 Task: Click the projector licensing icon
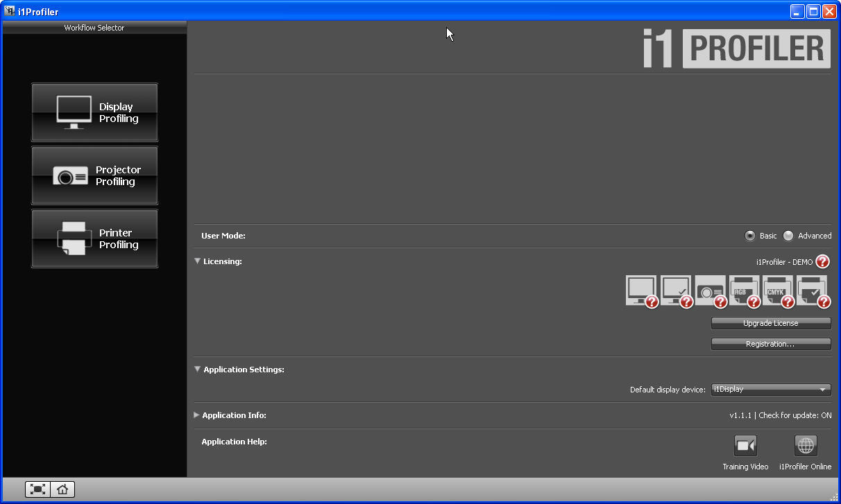click(x=710, y=290)
